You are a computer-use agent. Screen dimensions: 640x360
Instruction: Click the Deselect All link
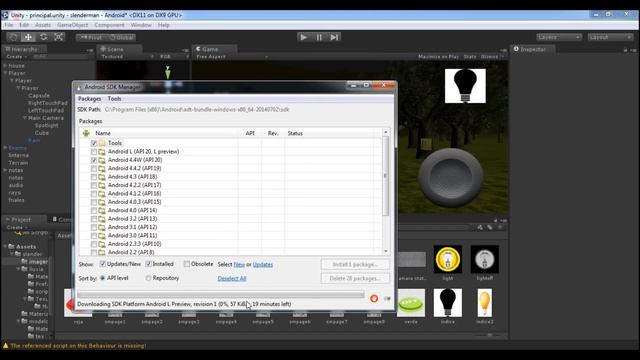click(x=232, y=278)
